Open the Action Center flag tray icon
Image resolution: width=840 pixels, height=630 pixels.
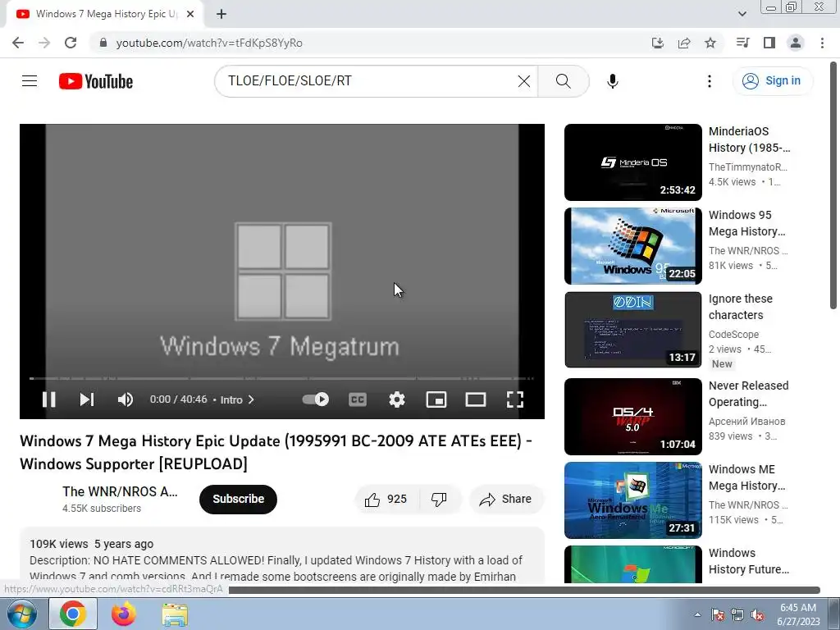click(x=718, y=615)
